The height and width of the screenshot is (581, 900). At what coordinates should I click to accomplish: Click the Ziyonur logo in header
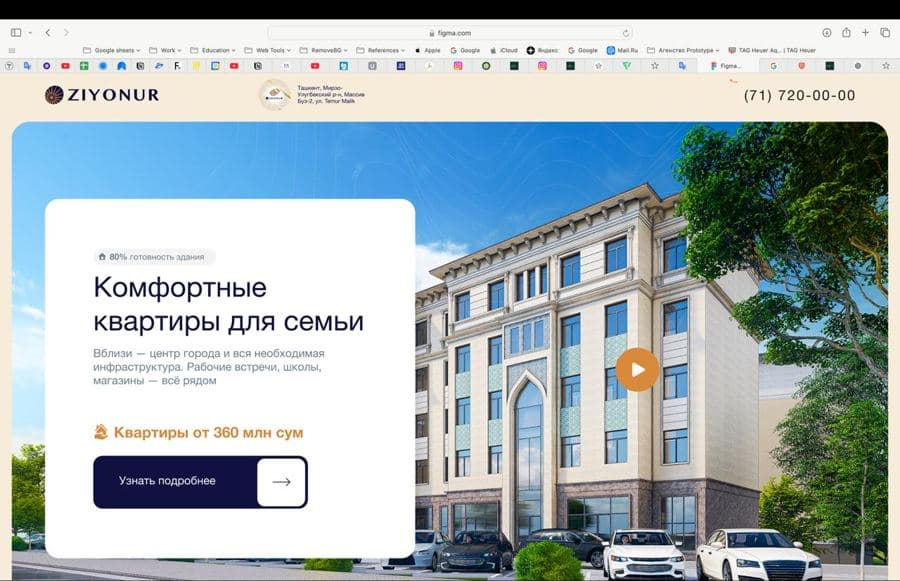click(x=102, y=95)
